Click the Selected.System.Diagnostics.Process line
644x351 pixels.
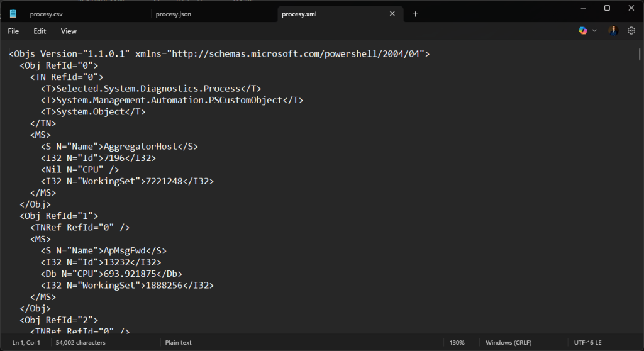tap(151, 88)
